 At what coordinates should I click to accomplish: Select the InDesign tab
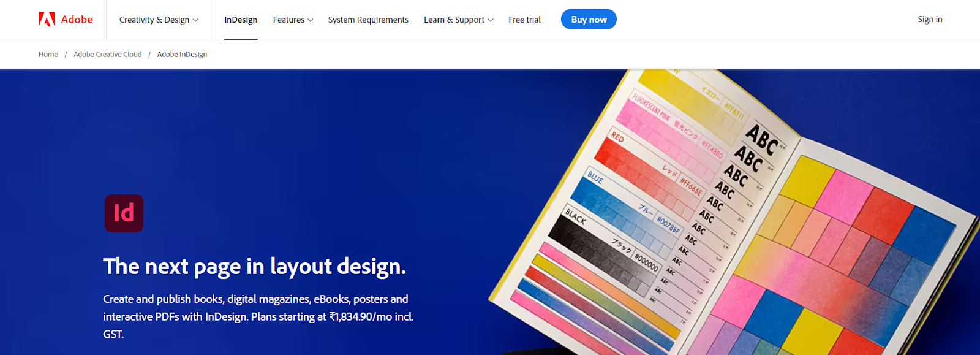(241, 20)
